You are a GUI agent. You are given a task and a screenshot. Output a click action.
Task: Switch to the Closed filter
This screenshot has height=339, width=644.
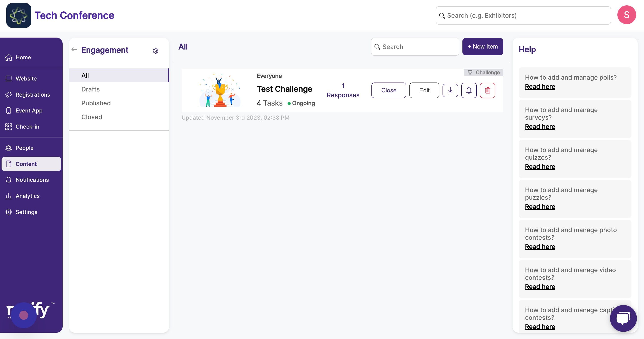coord(92,117)
